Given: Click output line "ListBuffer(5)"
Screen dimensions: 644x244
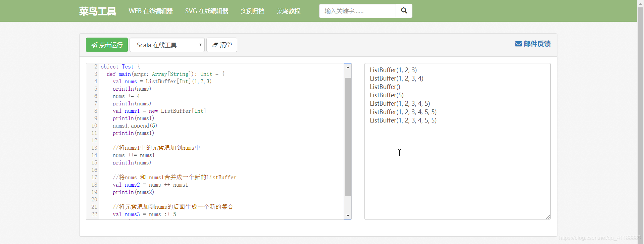Looking at the screenshot, I should [387, 95].
